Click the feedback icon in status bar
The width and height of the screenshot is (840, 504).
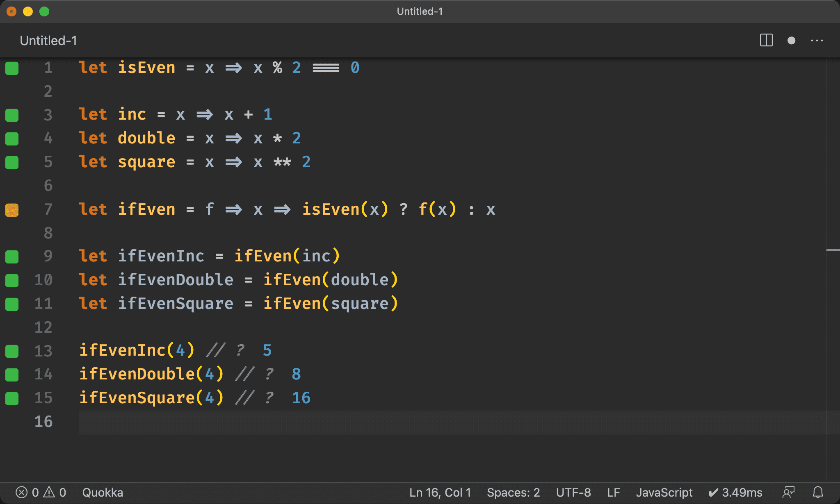[x=788, y=492]
